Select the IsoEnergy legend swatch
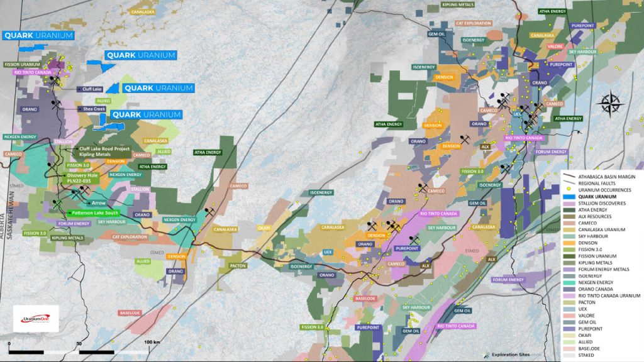The image size is (644, 362). tap(569, 276)
